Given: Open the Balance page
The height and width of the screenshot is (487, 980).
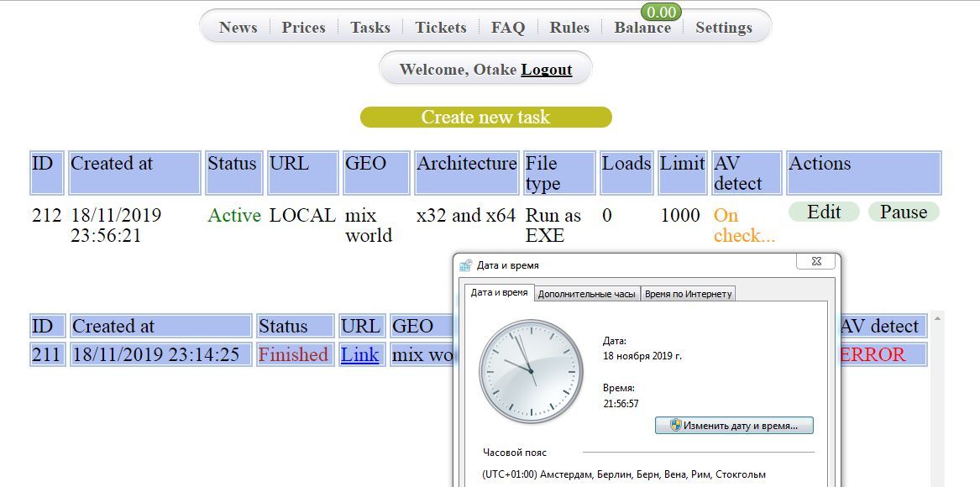Looking at the screenshot, I should coord(642,28).
